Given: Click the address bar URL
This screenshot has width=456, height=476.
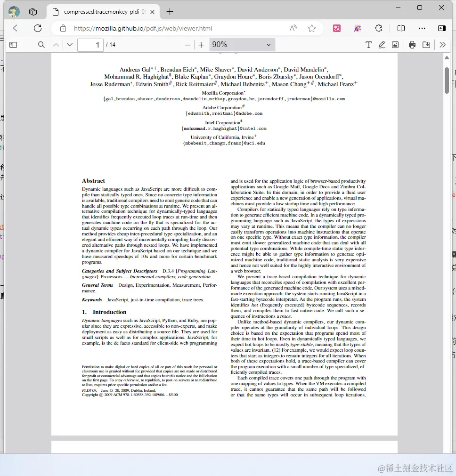Looking at the screenshot, I should [143, 28].
